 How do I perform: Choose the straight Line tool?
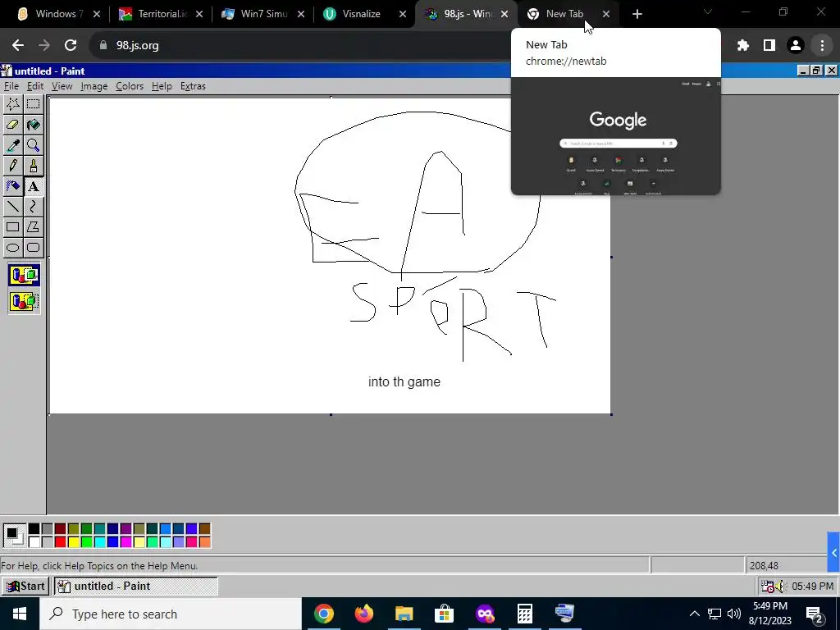pyautogui.click(x=13, y=206)
